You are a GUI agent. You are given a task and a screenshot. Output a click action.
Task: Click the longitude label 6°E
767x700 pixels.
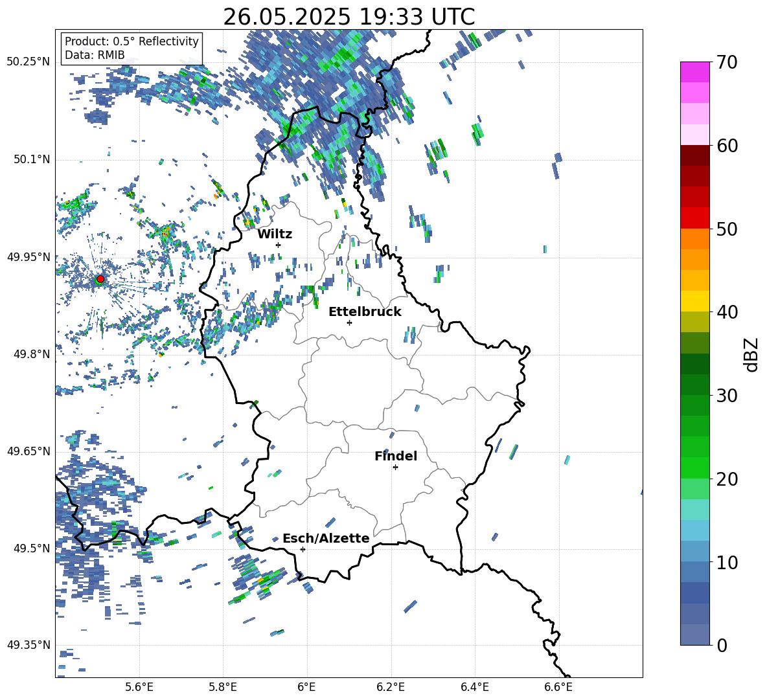pos(306,687)
